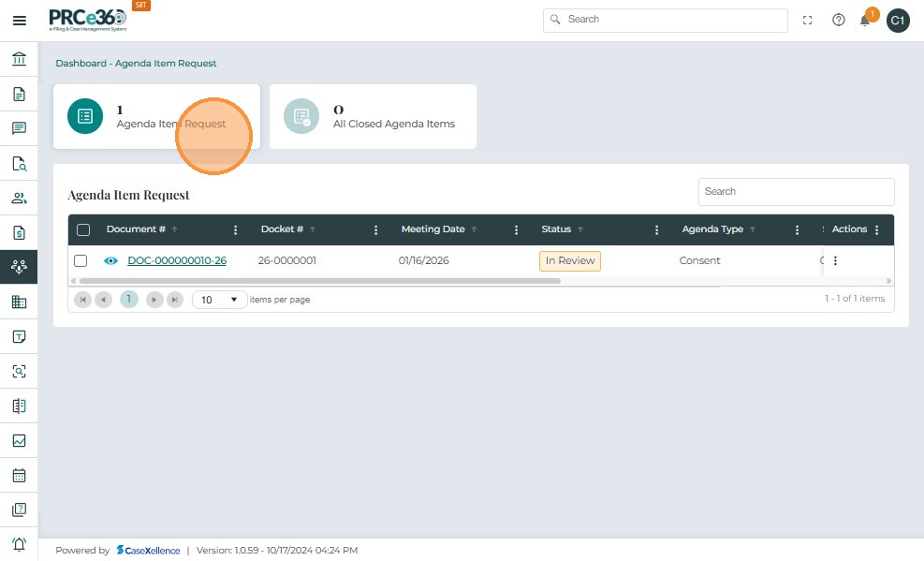Select the active meeting group sidebar icon
This screenshot has width=924, height=561.
click(x=19, y=267)
